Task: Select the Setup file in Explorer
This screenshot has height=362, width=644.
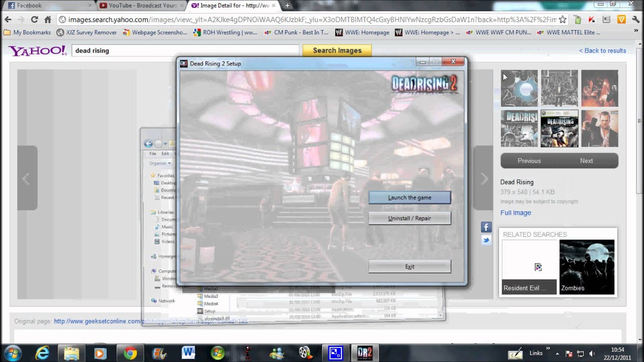Action: 206,311
